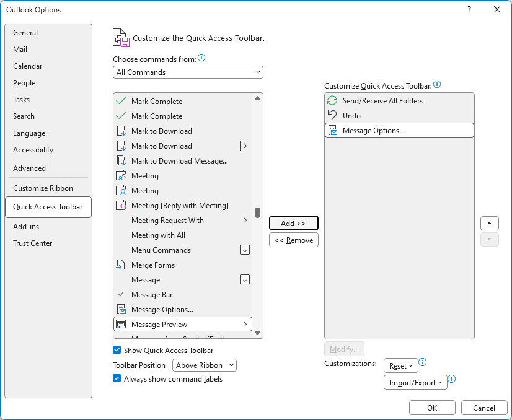Expand the Message Preview submenu arrow
The height and width of the screenshot is (420, 512).
click(245, 325)
